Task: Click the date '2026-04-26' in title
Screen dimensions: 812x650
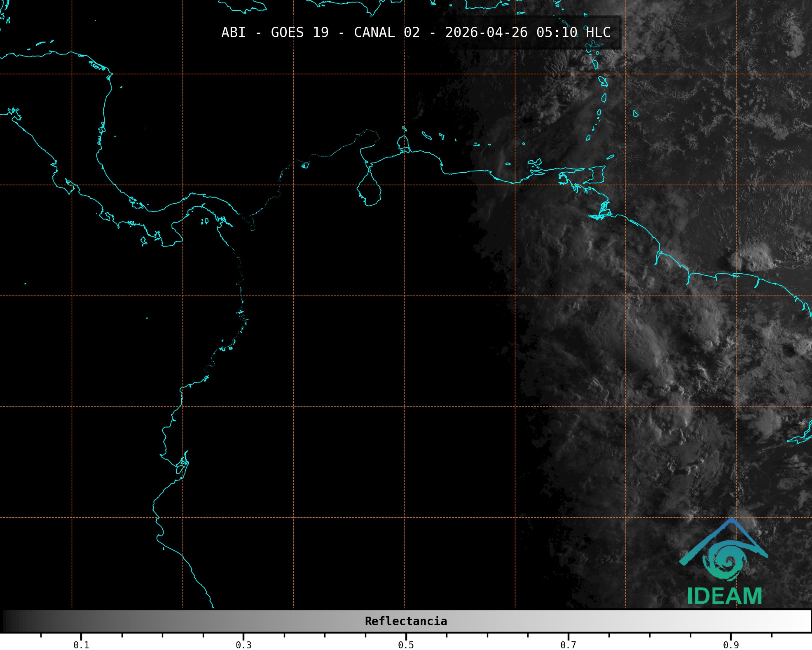Action: (x=486, y=33)
